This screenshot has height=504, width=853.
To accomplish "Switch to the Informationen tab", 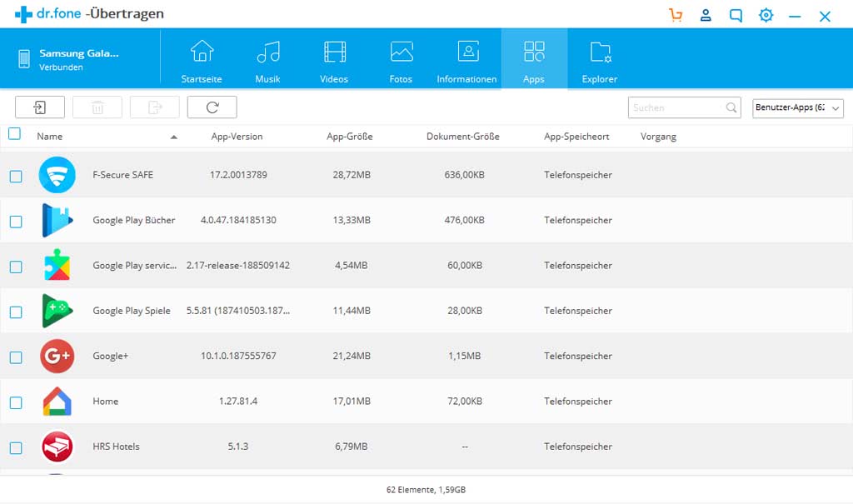I will pos(466,52).
